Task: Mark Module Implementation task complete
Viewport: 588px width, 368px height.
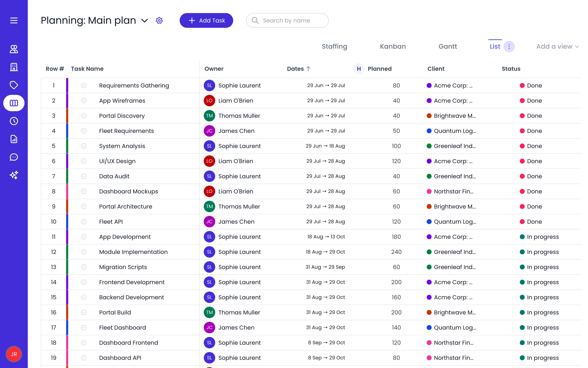Action: pos(84,252)
